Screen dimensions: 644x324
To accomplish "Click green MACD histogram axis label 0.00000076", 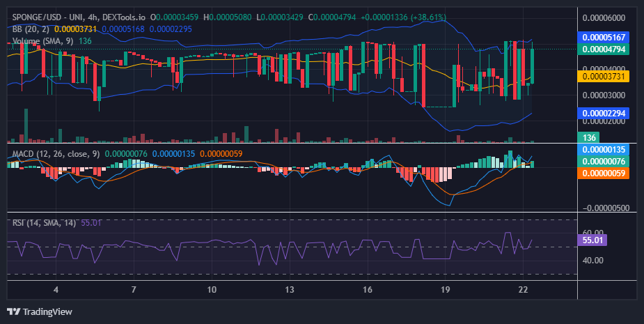I will (604, 161).
